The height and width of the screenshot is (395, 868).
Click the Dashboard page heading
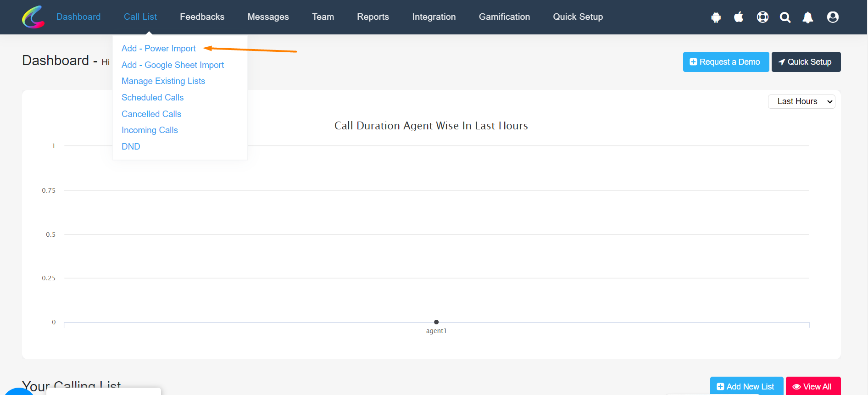click(56, 61)
